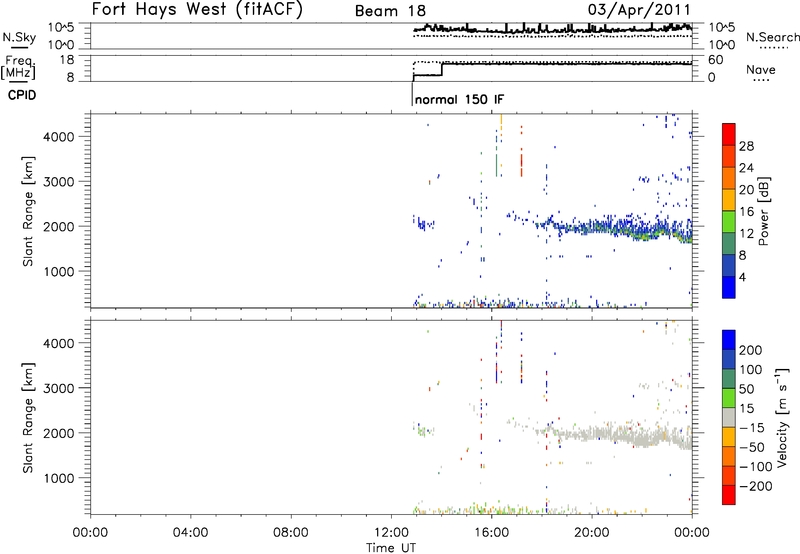This screenshot has width=800, height=554.
Task: Select yellow 16–20 dB Power colorbar segment
Action: (729, 199)
